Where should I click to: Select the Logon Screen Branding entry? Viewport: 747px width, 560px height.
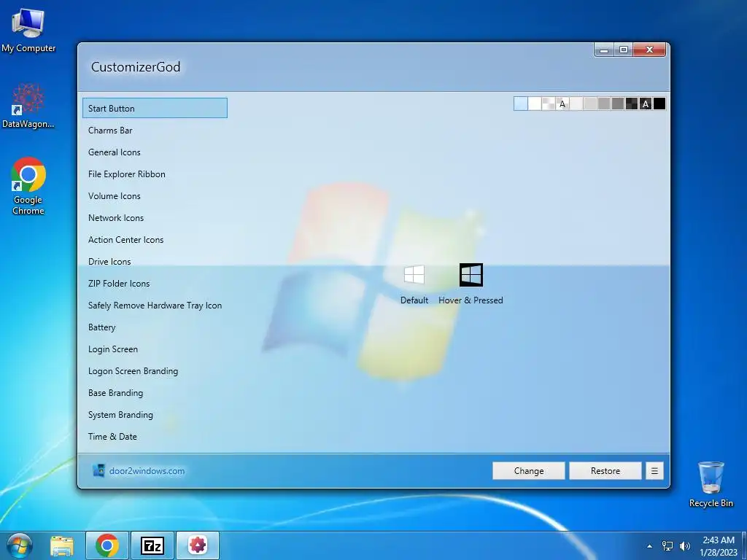point(155,371)
